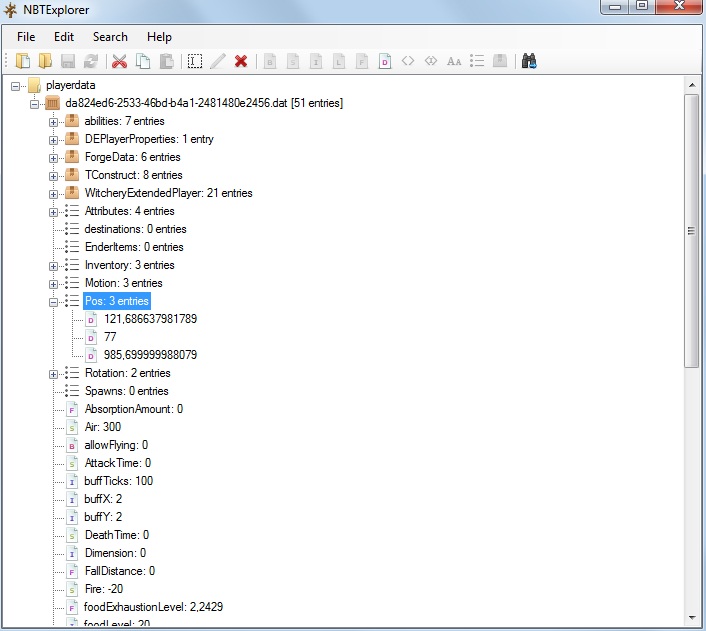Click the Copy pages icon

(x=143, y=61)
